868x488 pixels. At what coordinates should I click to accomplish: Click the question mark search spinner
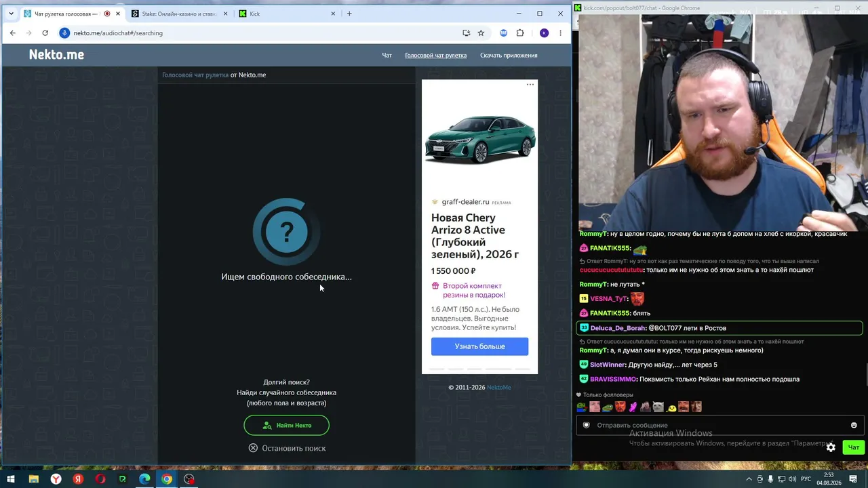[286, 232]
